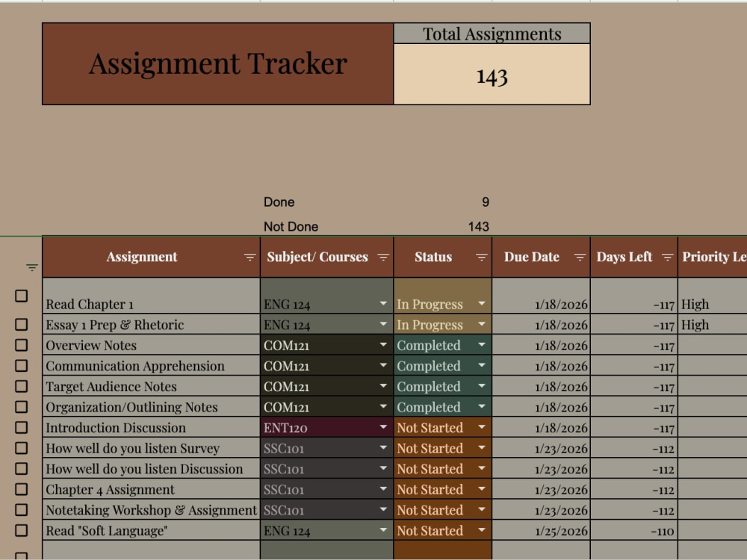Tick the Overview Notes checkbox
This screenshot has width=747, height=560.
click(21, 345)
